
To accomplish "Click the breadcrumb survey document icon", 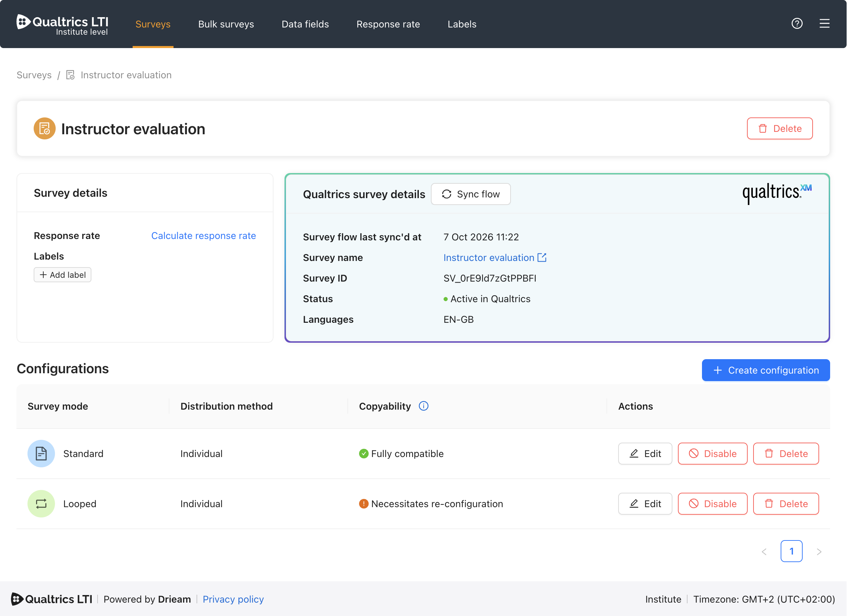I will [x=70, y=75].
